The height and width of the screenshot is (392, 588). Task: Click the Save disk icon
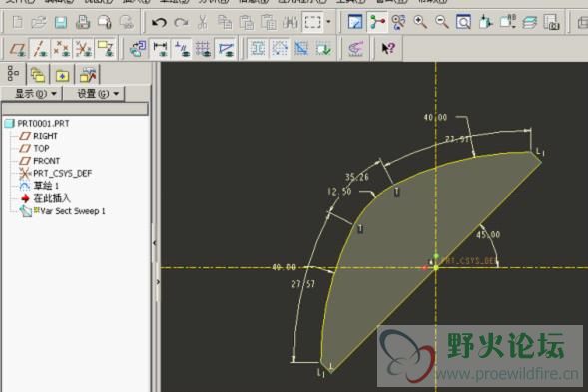click(61, 23)
